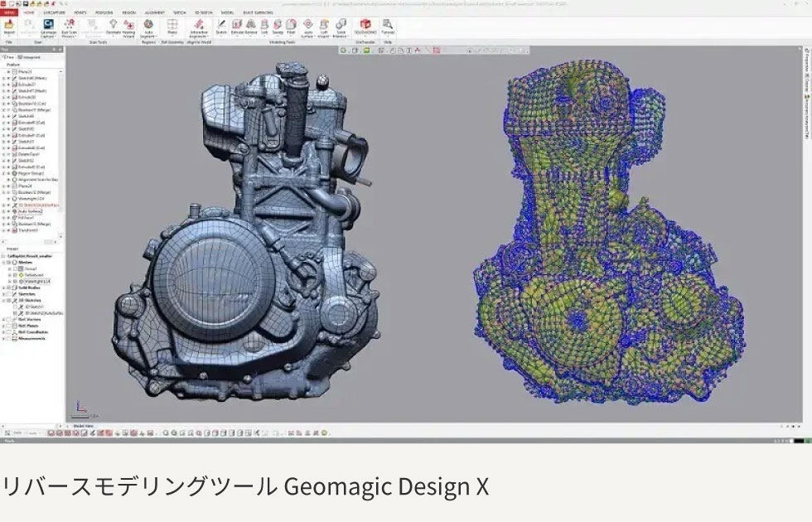Expand the Measurements tree node
This screenshot has width=812, height=522.
pos(3,338)
